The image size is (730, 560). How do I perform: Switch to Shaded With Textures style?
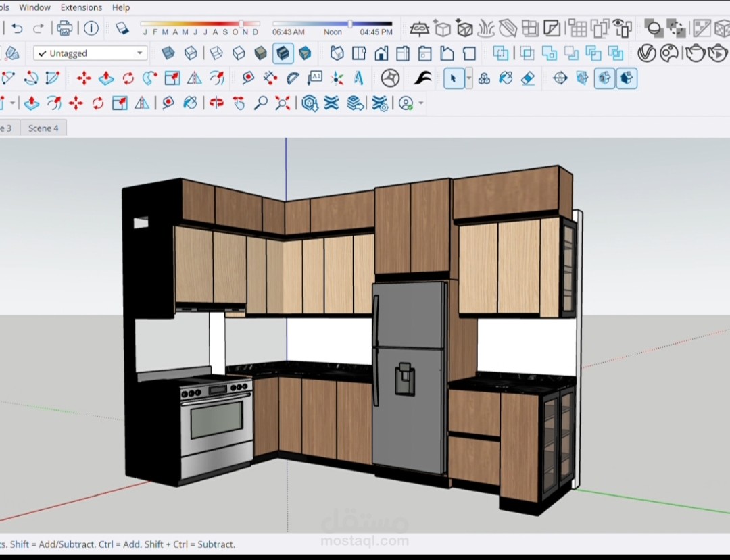point(283,53)
